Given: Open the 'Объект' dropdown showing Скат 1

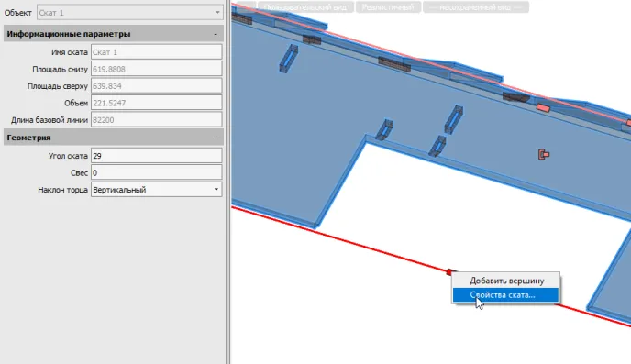Looking at the screenshot, I should click(130, 13).
